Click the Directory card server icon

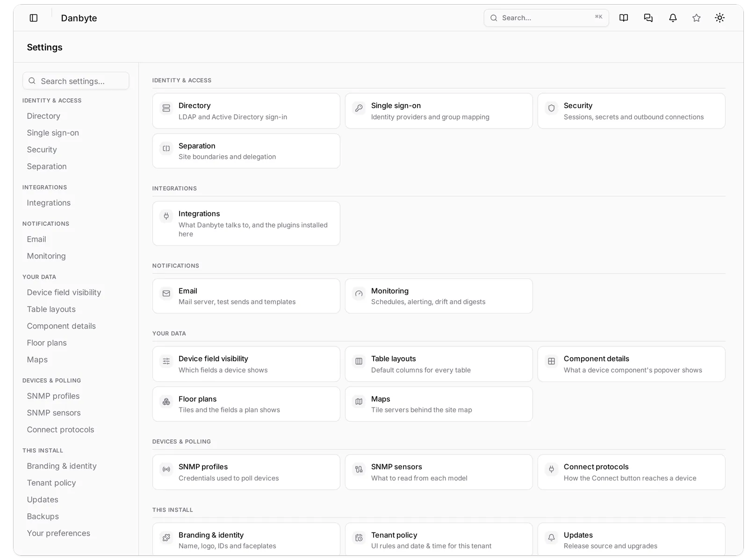(166, 108)
